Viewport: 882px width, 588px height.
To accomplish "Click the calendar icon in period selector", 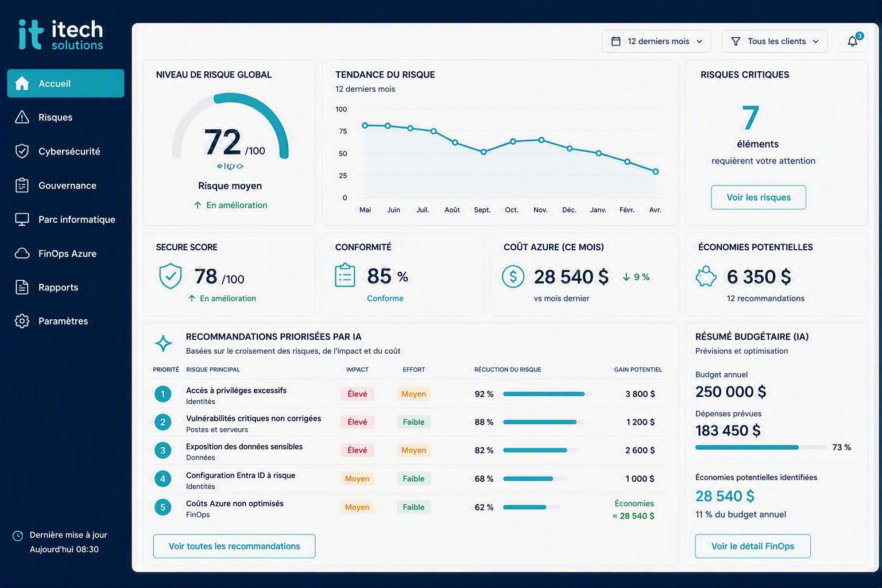I will pyautogui.click(x=616, y=41).
